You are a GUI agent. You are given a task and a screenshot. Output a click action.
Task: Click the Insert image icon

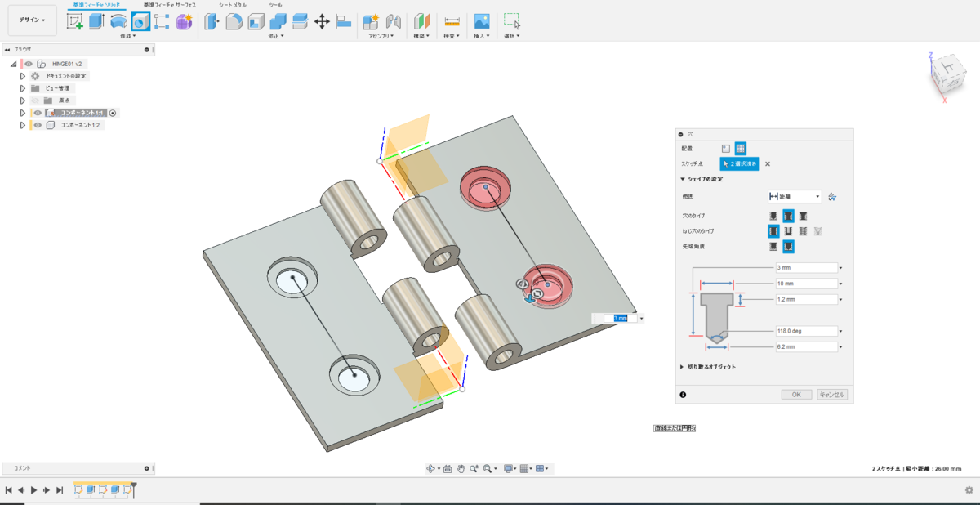pos(482,22)
